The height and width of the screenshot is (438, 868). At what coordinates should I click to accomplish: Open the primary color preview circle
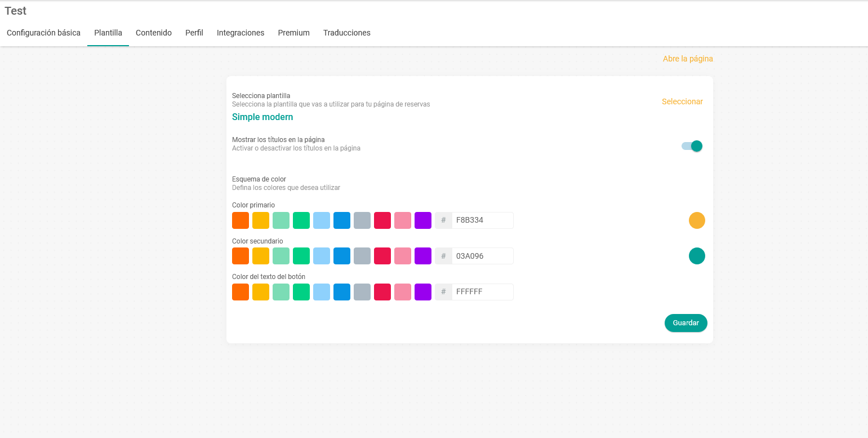click(x=697, y=220)
